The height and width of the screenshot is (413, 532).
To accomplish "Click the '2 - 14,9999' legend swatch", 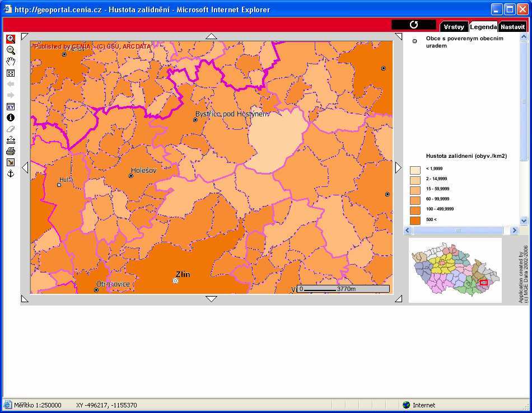I will [x=415, y=180].
